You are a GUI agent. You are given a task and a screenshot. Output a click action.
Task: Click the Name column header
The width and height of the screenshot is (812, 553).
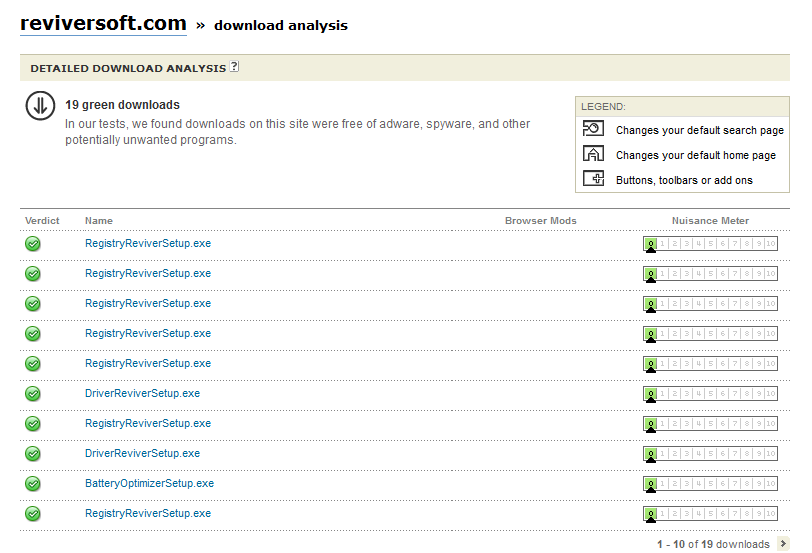tap(99, 221)
